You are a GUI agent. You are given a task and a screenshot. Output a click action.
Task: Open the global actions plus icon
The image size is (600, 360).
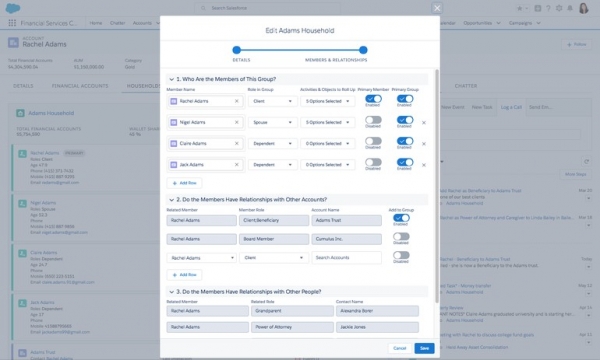click(x=538, y=8)
